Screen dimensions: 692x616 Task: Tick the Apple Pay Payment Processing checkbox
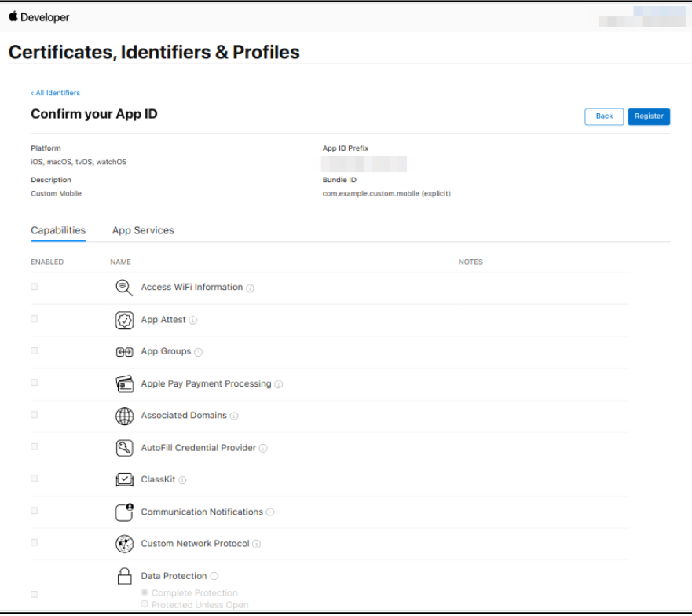pos(35,383)
